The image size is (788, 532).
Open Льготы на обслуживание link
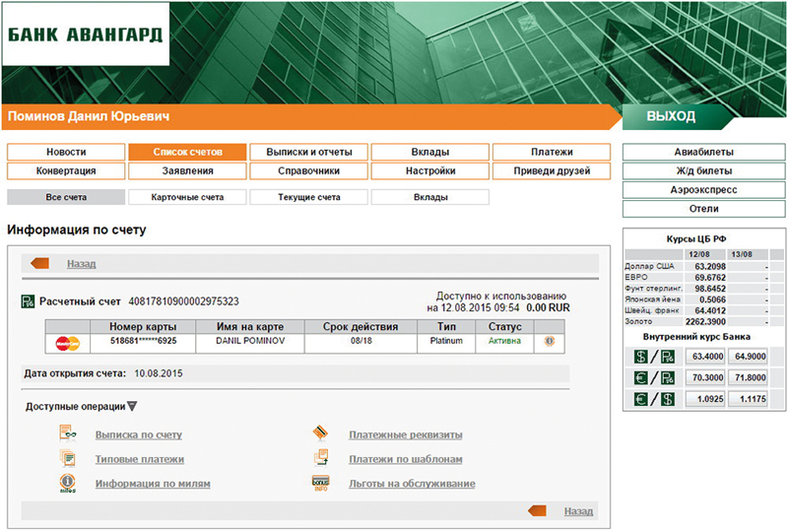(412, 483)
